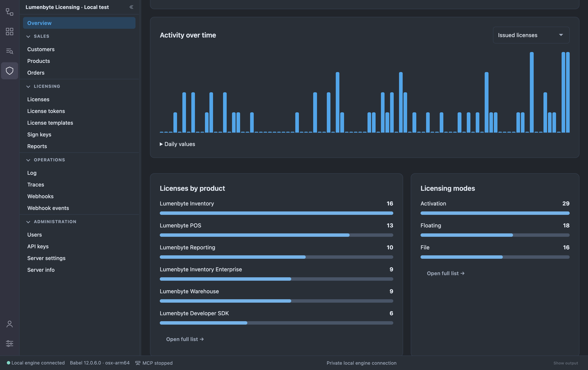Open the Log page
This screenshot has height=370, width=588.
(x=32, y=173)
